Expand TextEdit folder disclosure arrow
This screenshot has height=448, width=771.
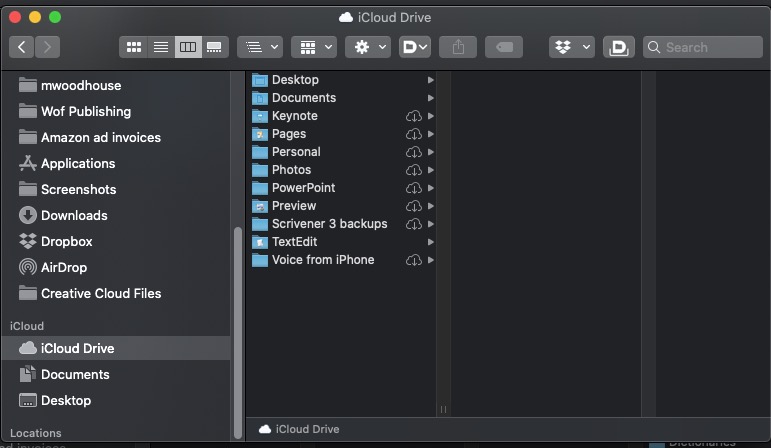click(x=431, y=242)
